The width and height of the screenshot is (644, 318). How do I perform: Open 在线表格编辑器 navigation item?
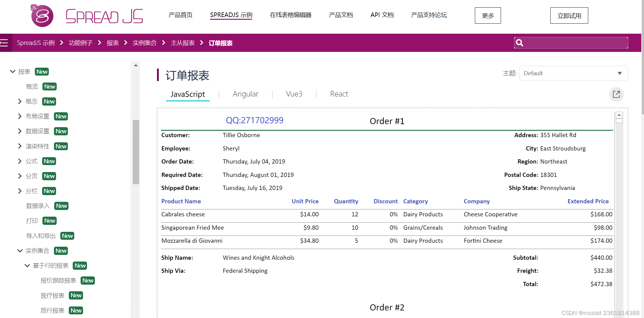coord(291,15)
